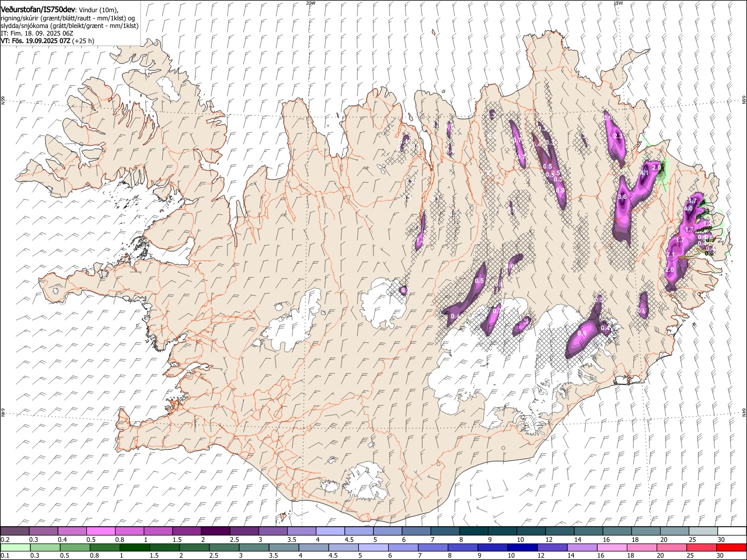This screenshot has height=560, width=747.
Task: Click the '(+25 h)' forecast offset text
Action: click(83, 41)
